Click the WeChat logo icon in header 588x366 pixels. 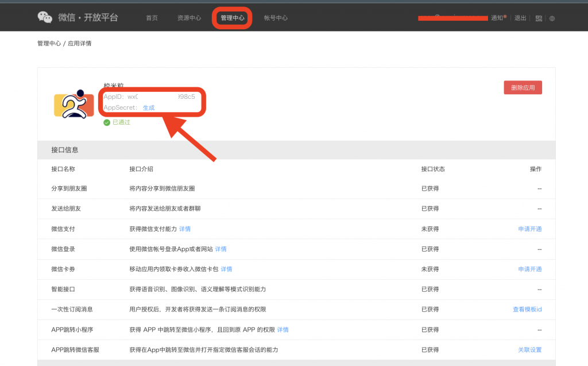tap(45, 18)
